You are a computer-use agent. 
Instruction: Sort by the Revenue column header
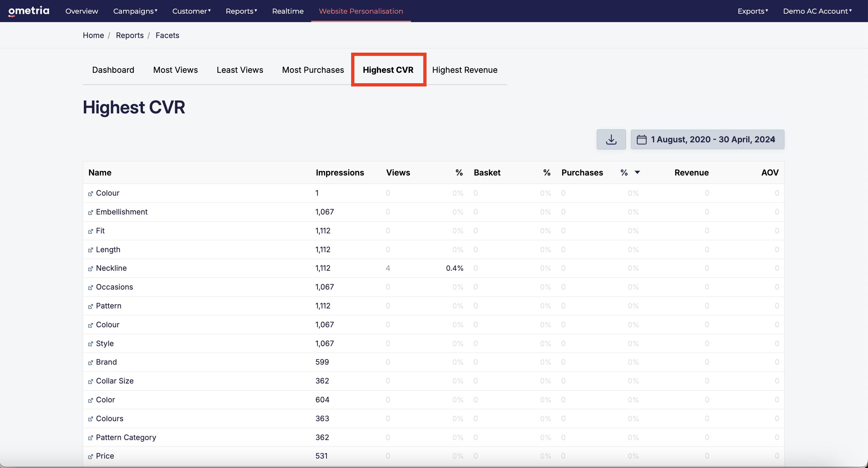(x=691, y=173)
